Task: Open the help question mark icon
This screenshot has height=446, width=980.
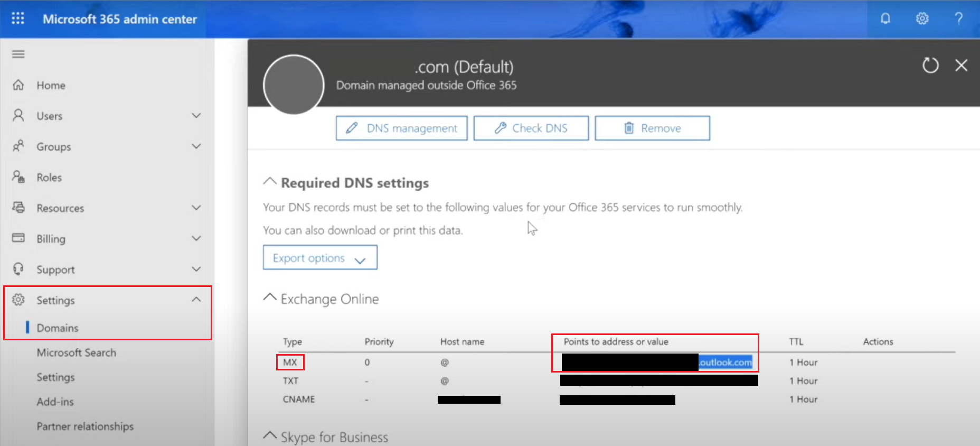Action: [x=958, y=18]
